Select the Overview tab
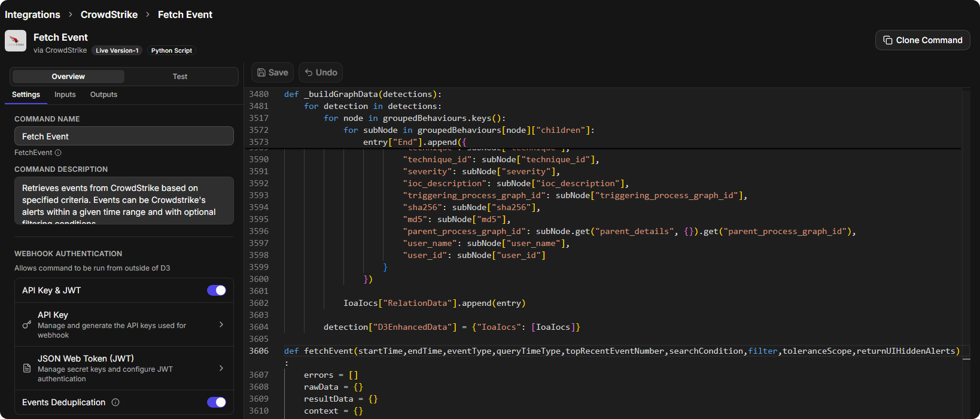The height and width of the screenshot is (419, 980). coord(68,77)
